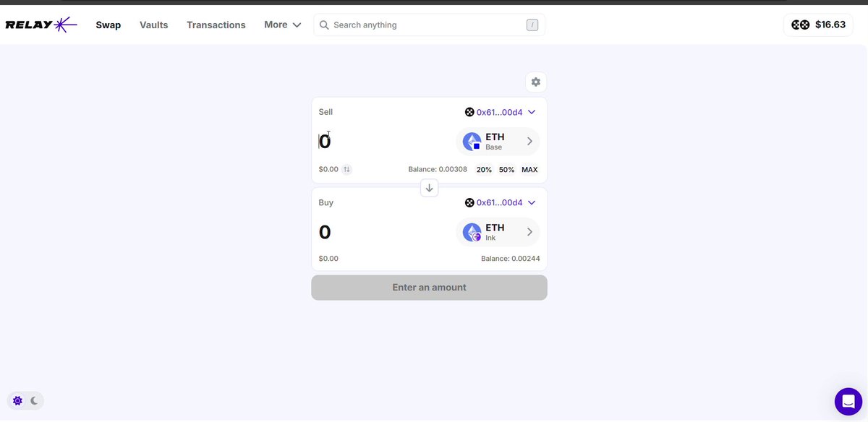Click the ETH Base token icon

coord(472,142)
